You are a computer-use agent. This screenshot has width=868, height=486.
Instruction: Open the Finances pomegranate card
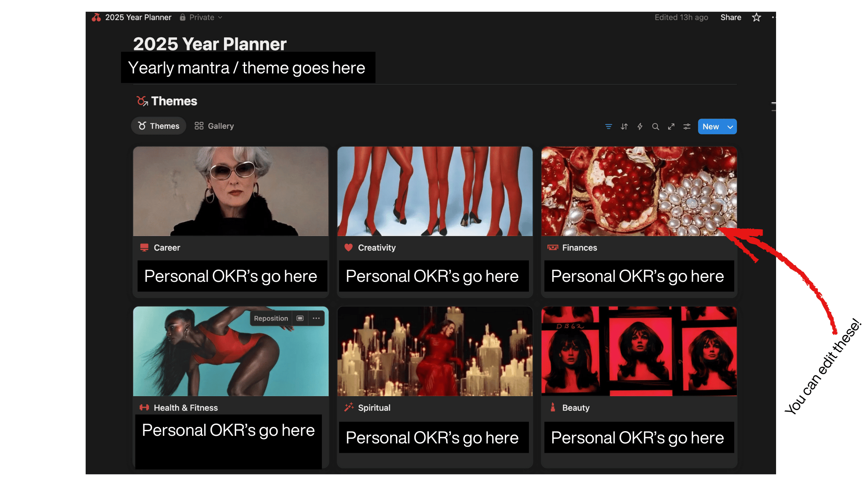639,191
